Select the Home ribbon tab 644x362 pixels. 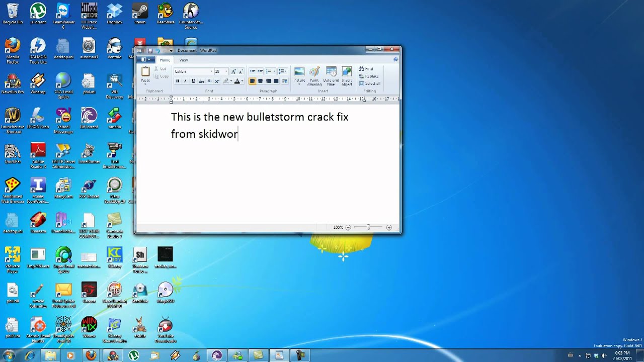[x=165, y=60]
